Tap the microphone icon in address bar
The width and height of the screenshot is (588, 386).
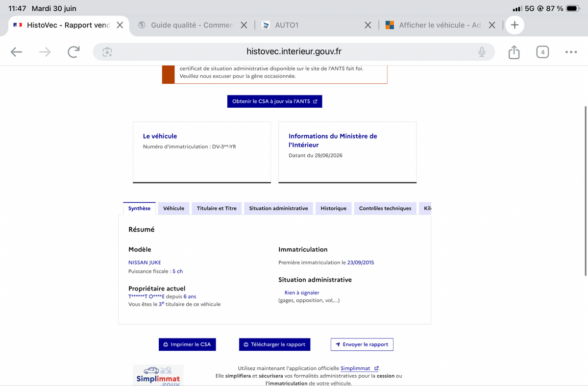(482, 52)
